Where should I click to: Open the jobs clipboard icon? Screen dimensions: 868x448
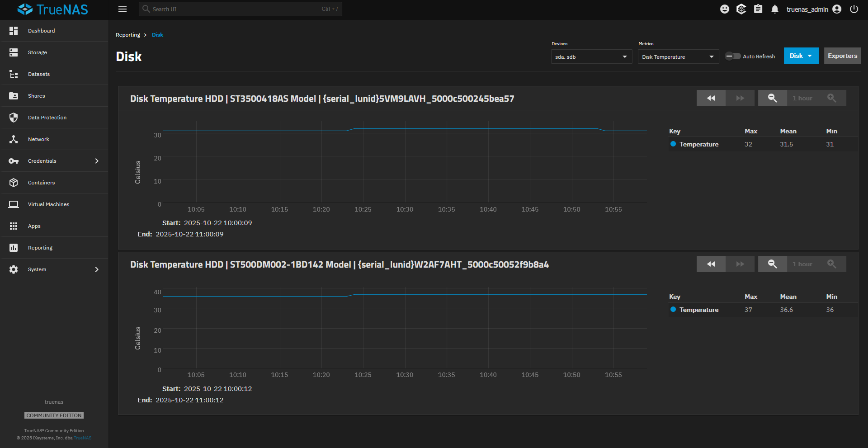pyautogui.click(x=758, y=9)
